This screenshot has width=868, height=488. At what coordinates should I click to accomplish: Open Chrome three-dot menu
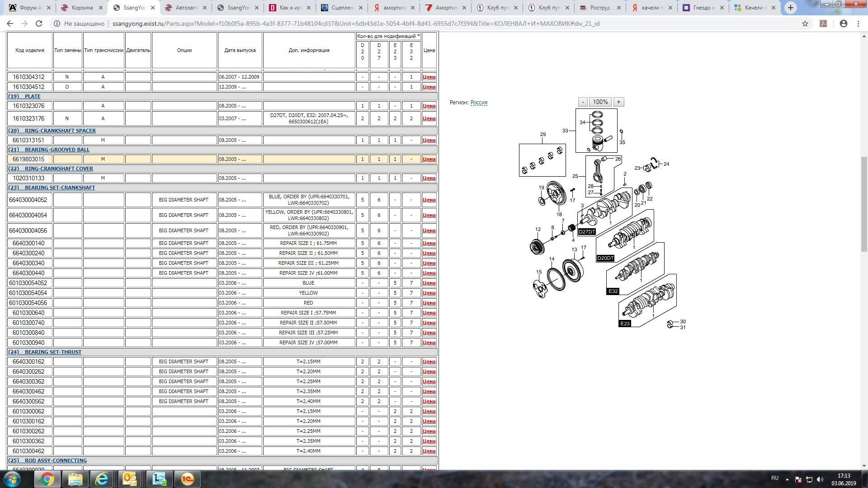pyautogui.click(x=858, y=23)
